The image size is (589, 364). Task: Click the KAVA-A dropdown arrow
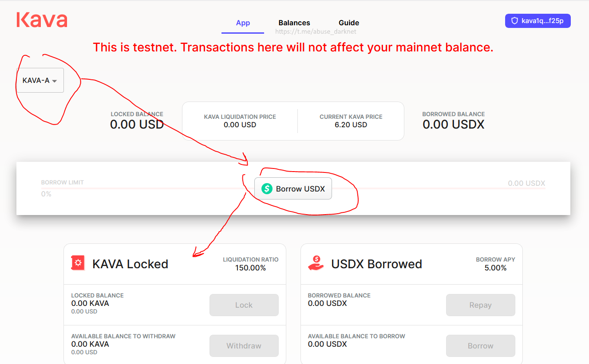coord(55,81)
